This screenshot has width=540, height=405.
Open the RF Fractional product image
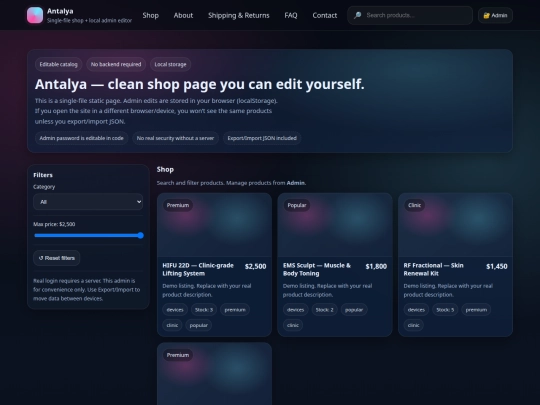(x=455, y=225)
